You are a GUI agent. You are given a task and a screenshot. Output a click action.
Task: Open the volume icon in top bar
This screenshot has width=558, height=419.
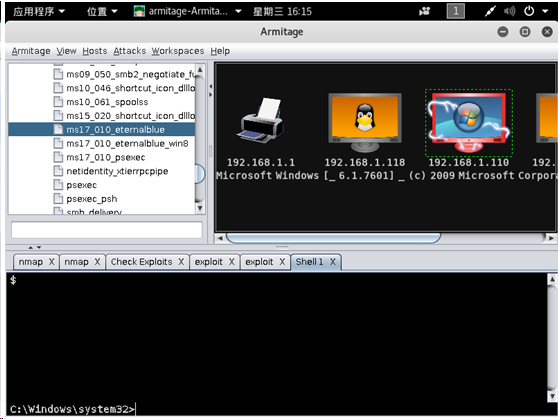tap(509, 11)
